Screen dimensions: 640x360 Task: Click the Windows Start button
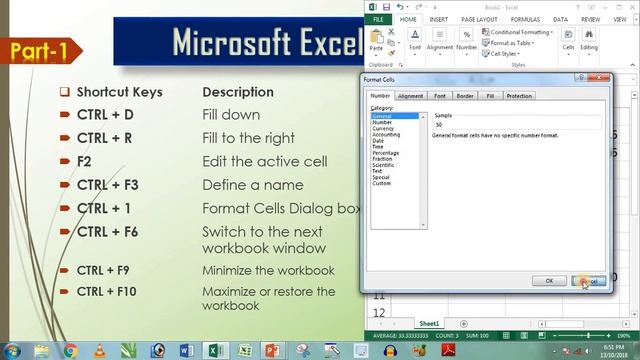coord(12,351)
